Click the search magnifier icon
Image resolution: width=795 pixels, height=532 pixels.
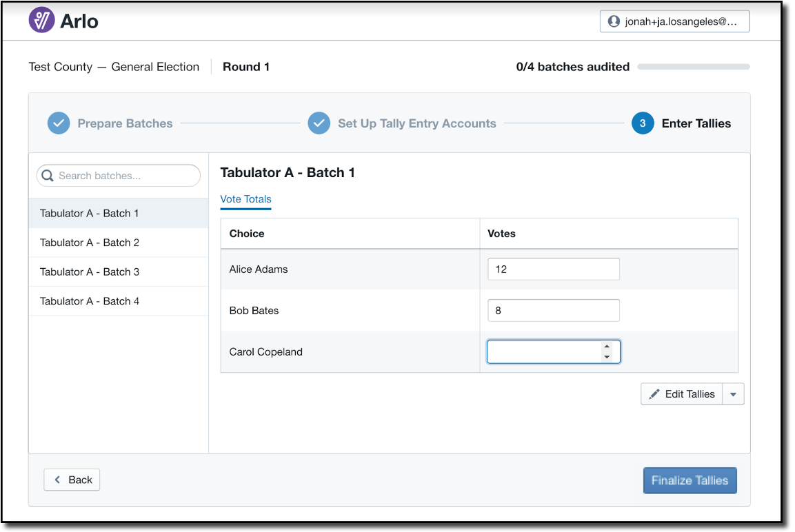point(48,176)
